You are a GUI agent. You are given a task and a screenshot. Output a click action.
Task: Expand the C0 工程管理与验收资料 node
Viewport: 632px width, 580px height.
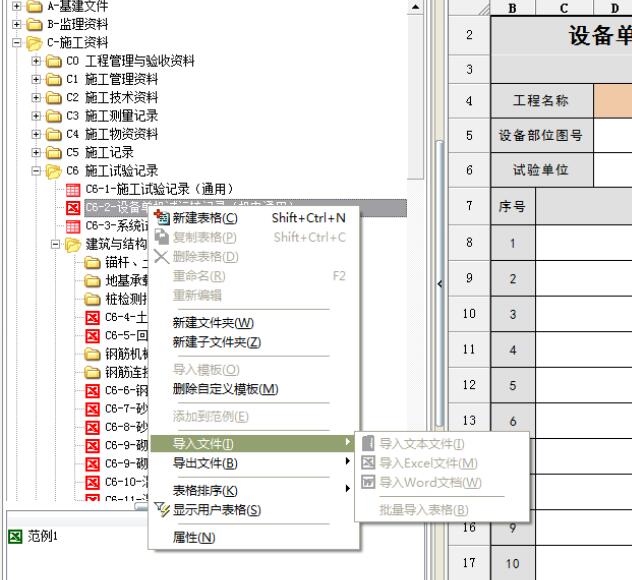click(x=36, y=61)
